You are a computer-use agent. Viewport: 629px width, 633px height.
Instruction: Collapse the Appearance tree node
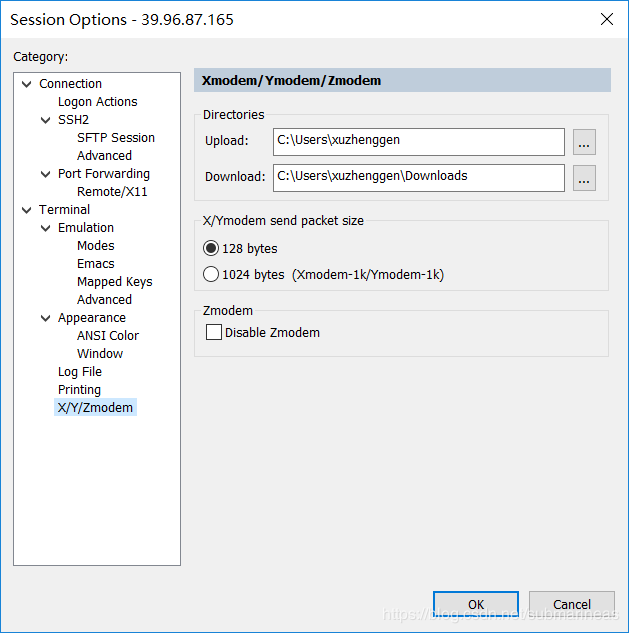coord(46,318)
